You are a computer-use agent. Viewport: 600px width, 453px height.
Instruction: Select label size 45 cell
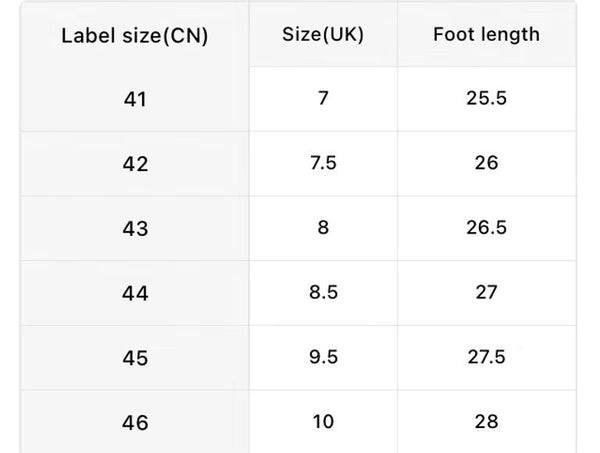(x=134, y=358)
